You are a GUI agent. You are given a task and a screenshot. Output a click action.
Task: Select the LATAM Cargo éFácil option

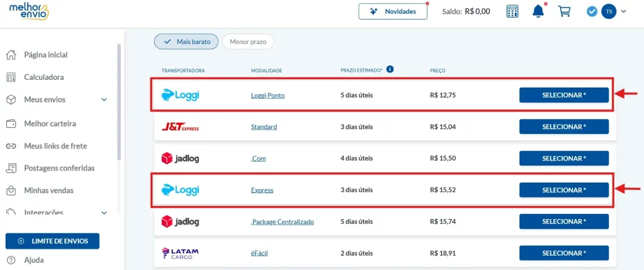point(564,253)
